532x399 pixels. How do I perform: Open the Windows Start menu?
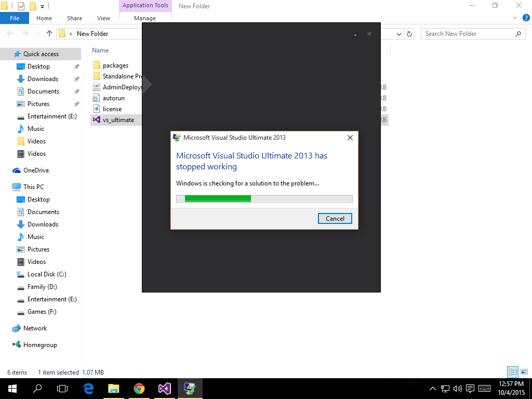pos(12,389)
